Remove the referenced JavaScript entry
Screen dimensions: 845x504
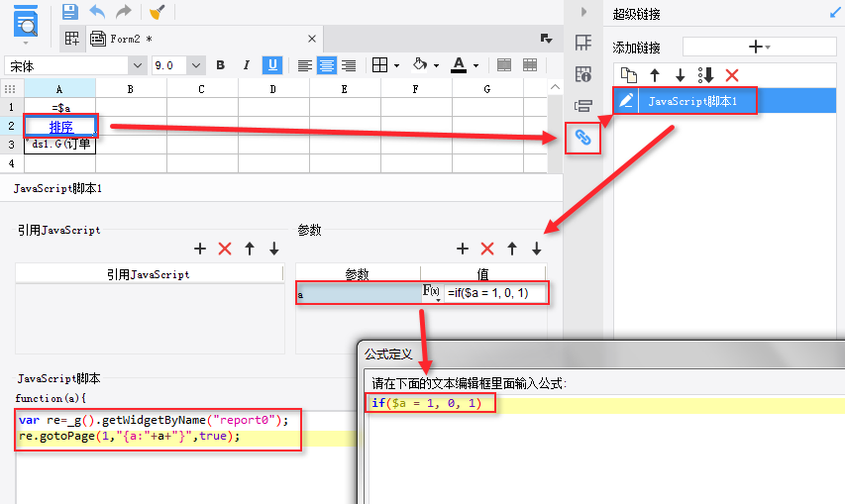coord(225,249)
